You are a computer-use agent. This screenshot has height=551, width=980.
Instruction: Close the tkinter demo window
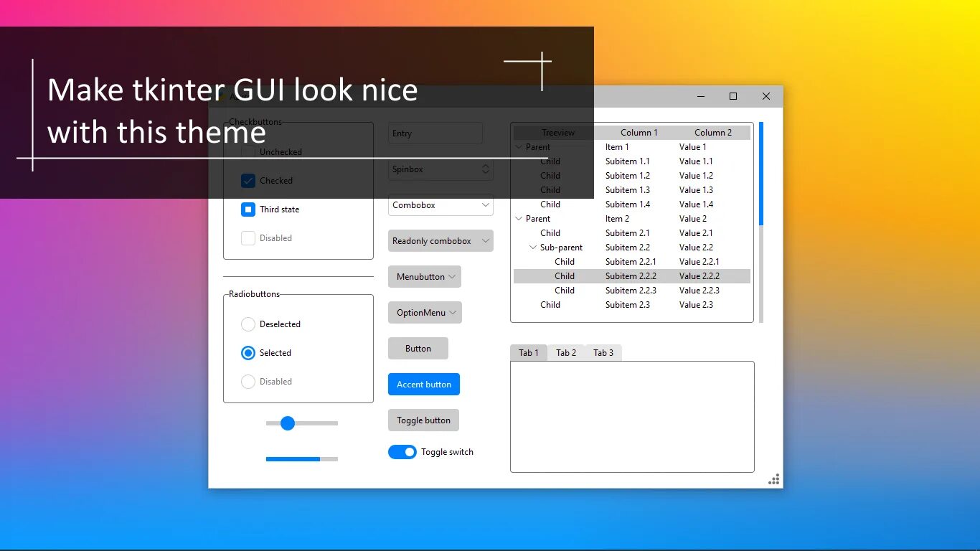766,96
